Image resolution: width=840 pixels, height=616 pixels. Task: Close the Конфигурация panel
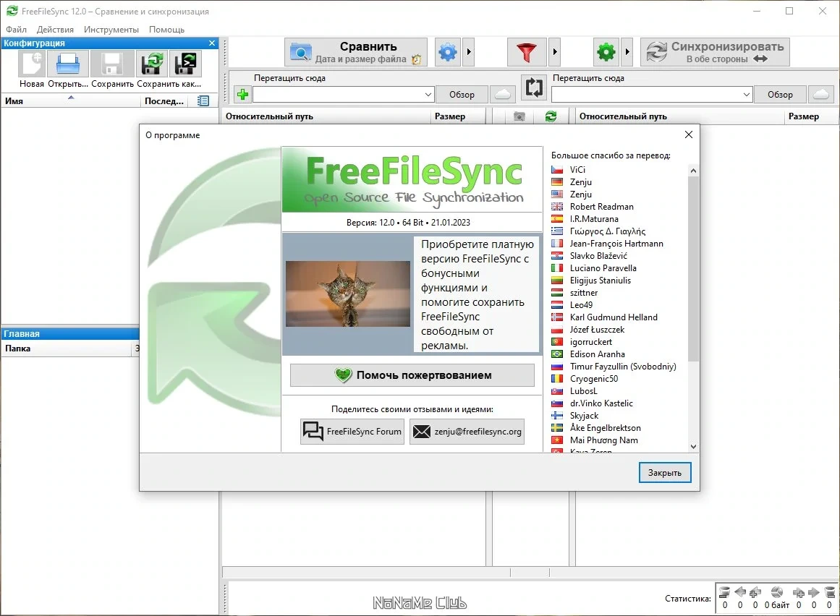211,43
